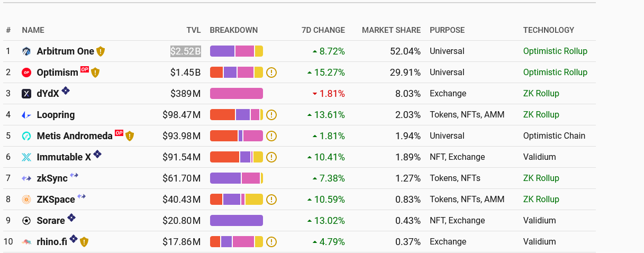Click the yellow shield warning beside Arbitrum One
Screen dimensions: 644x253
pos(101,51)
